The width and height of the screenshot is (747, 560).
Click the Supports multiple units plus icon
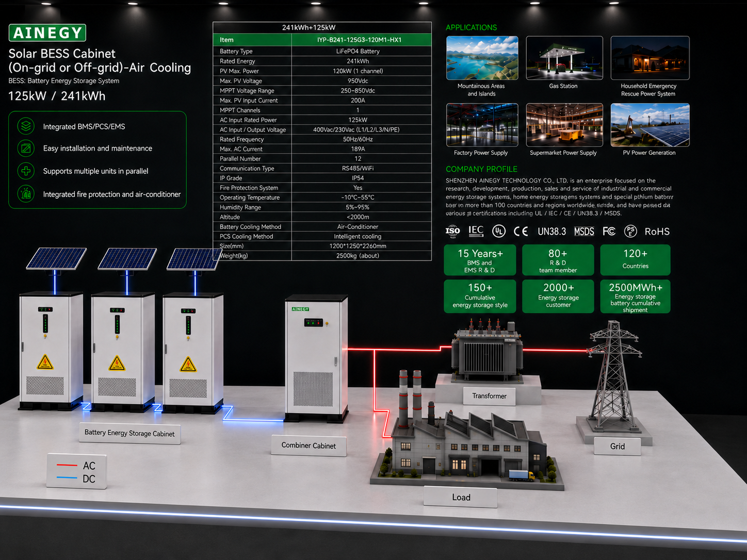click(x=26, y=171)
